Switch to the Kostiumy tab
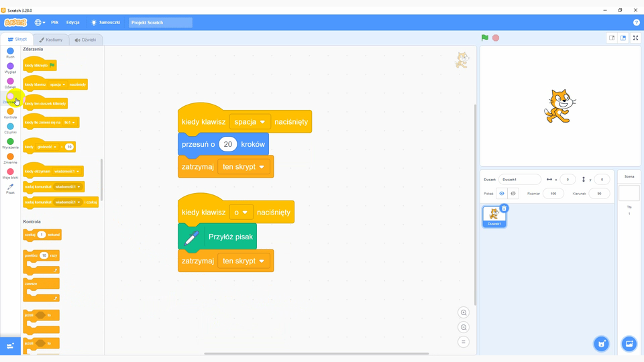 [x=51, y=40]
